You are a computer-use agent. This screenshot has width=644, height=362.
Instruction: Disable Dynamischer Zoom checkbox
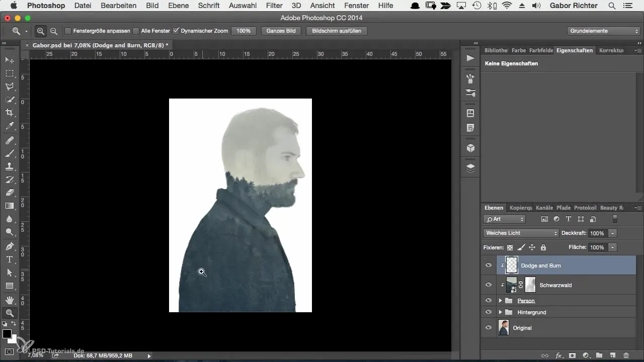pyautogui.click(x=176, y=31)
